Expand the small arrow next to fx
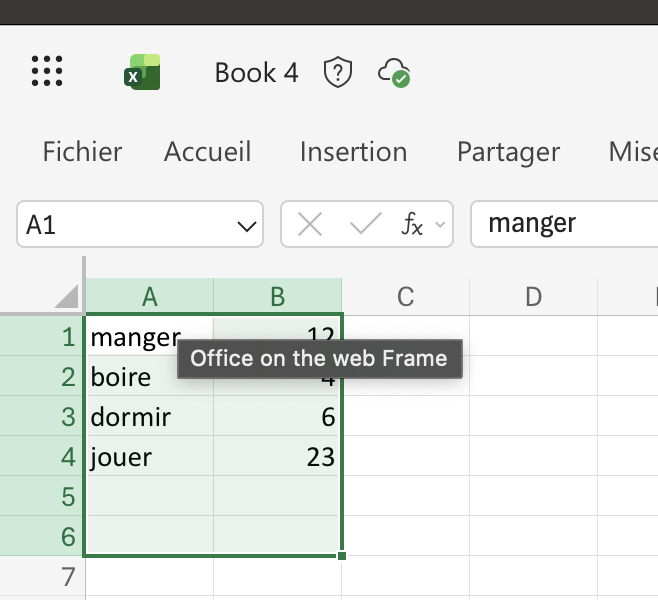This screenshot has height=600, width=658. (x=440, y=226)
